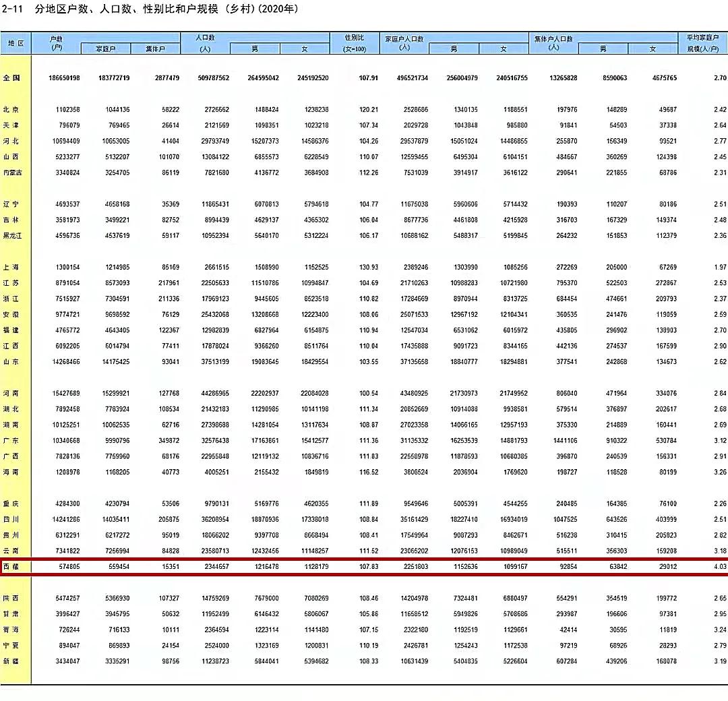Viewport: 728px width, 701px height.
Task: Click Inner Mongolia population 7821680
Action: click(217, 173)
